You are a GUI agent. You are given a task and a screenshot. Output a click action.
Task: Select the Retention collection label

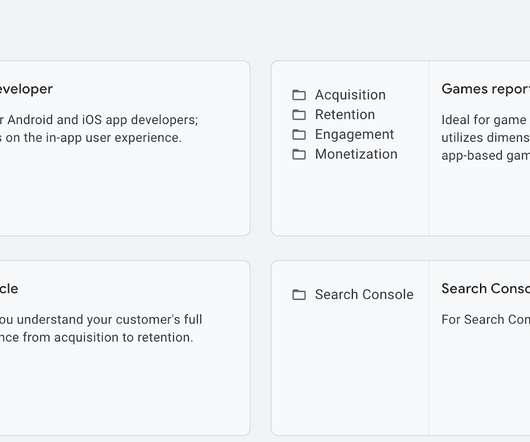[x=345, y=115]
